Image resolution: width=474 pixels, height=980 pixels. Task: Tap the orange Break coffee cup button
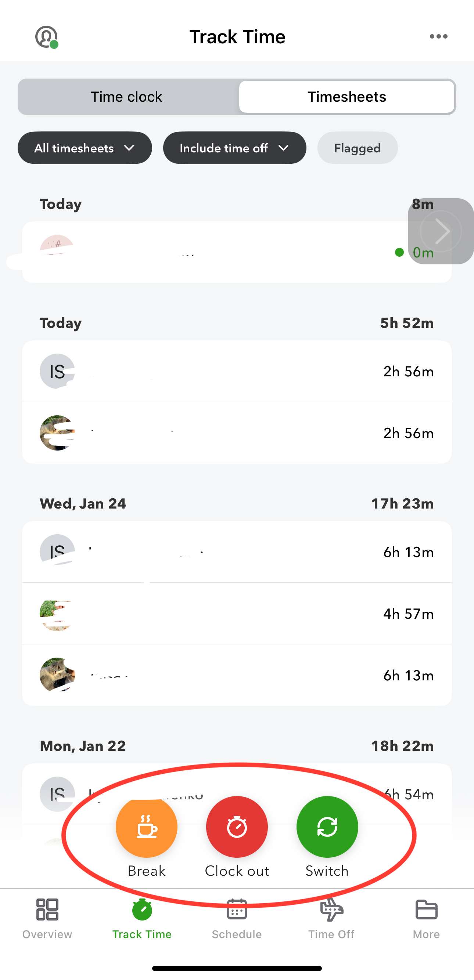[147, 827]
